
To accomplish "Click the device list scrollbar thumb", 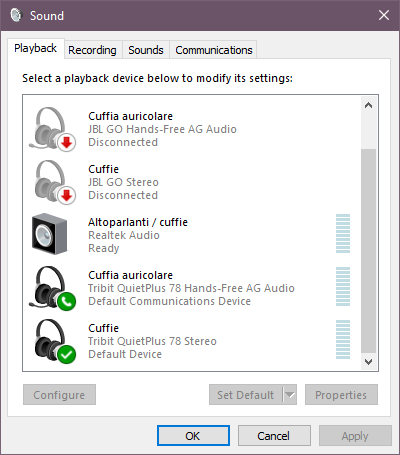I will pos(368,251).
